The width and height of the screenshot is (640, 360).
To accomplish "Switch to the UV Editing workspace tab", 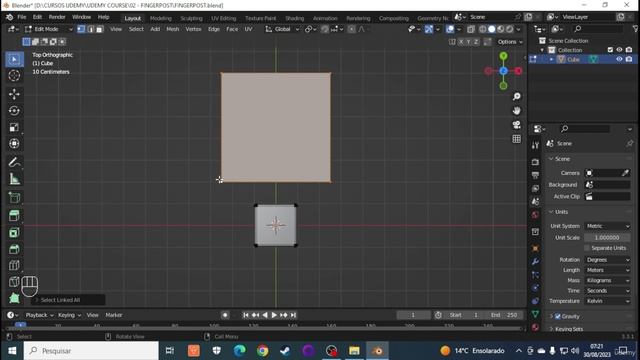I will [223, 18].
